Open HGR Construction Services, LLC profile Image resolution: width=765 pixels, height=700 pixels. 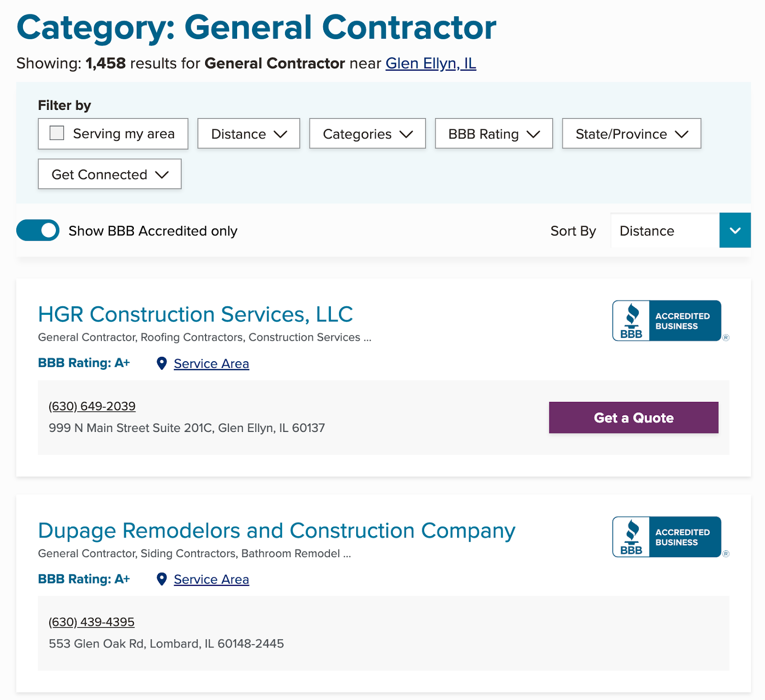196,314
